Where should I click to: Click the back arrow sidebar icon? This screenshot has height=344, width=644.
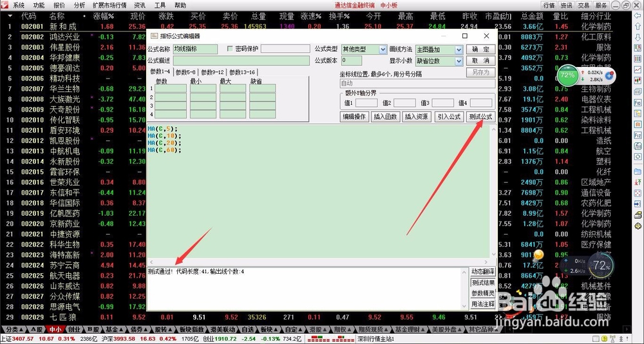[x=638, y=17]
